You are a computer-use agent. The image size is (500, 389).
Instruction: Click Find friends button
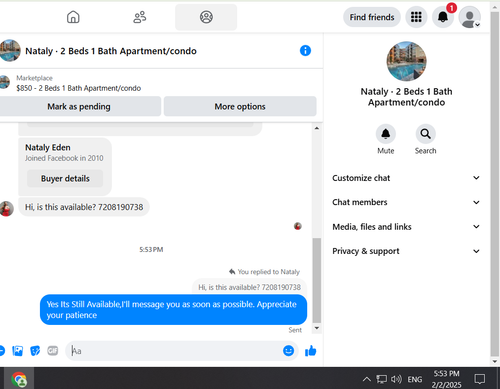(x=372, y=17)
